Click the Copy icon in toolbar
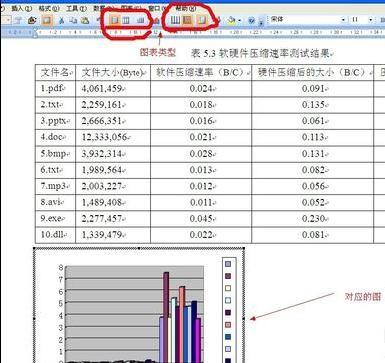385x363 pixels. click(x=73, y=20)
